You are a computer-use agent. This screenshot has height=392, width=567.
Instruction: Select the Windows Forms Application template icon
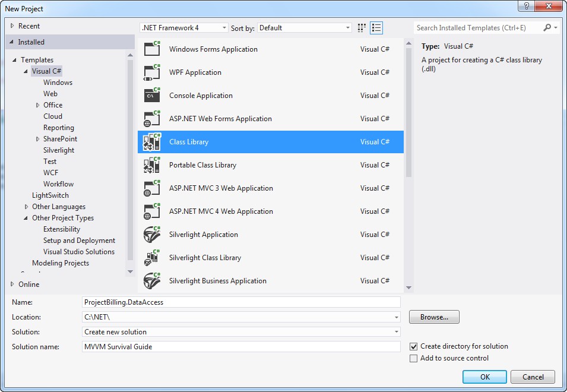(x=152, y=49)
